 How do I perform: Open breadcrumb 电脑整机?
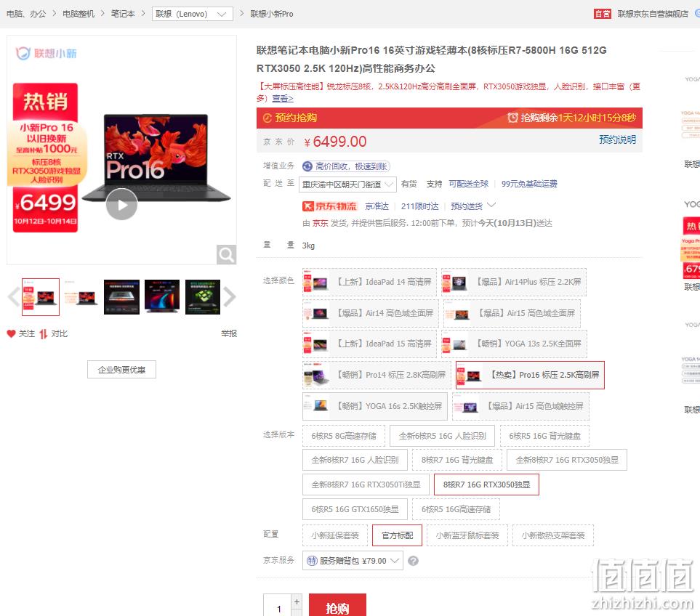pos(79,14)
